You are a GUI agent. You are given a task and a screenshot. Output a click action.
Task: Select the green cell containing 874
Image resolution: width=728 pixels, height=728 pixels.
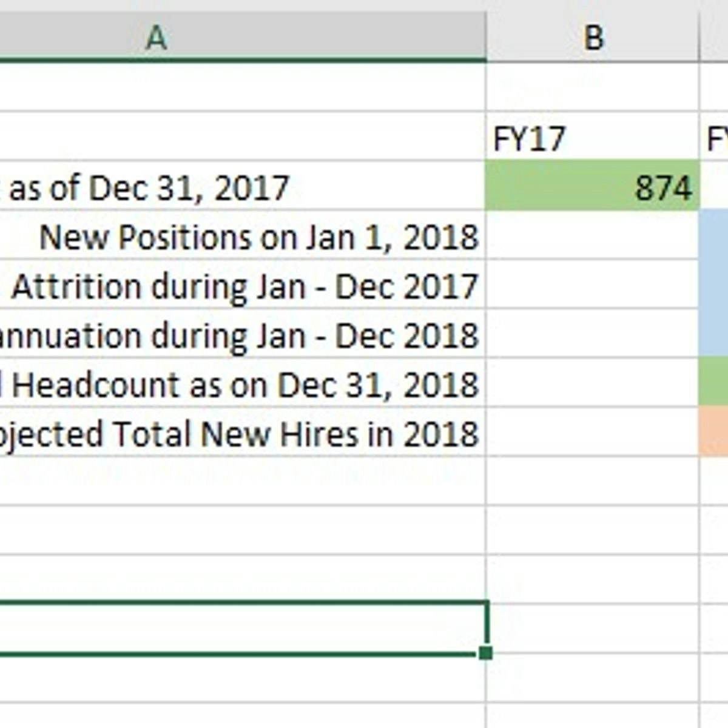click(591, 186)
